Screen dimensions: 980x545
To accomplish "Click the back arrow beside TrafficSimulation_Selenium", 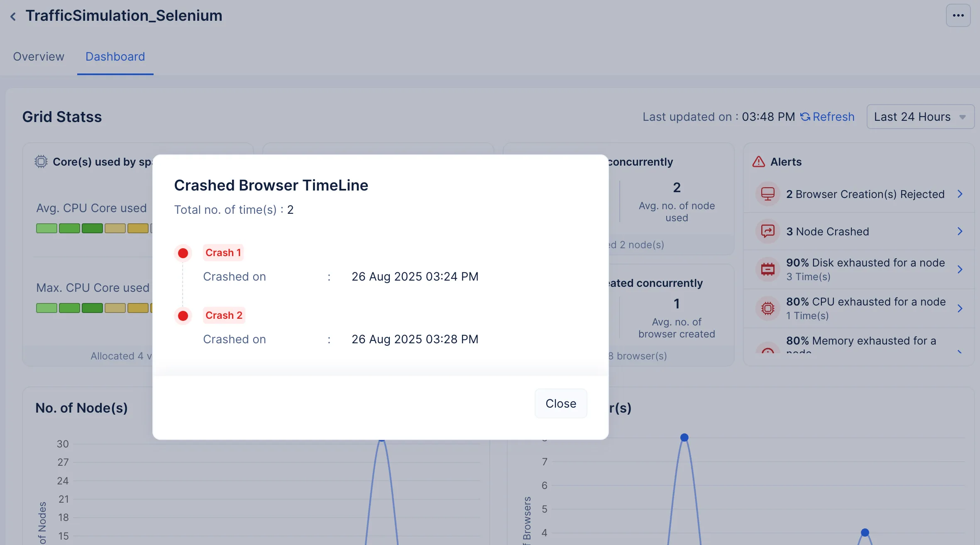I will coord(13,16).
